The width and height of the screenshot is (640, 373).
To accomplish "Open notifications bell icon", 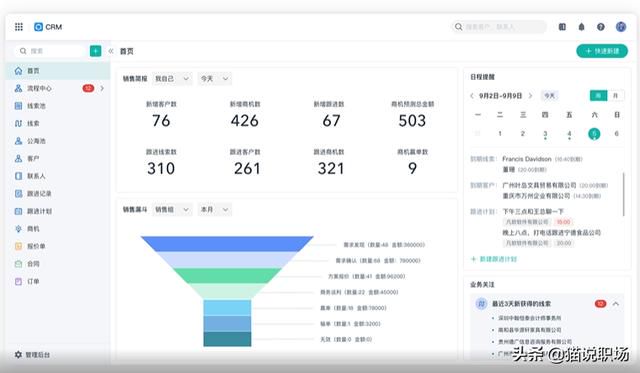I will [581, 27].
